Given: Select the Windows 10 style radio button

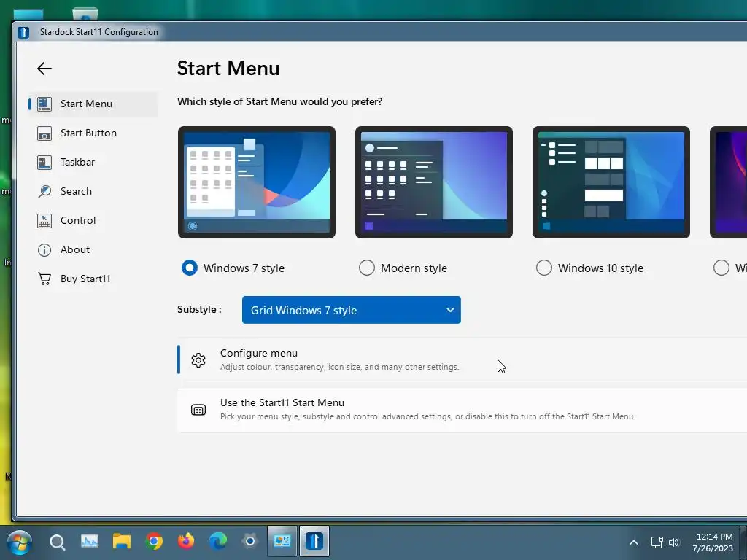Looking at the screenshot, I should tap(544, 268).
